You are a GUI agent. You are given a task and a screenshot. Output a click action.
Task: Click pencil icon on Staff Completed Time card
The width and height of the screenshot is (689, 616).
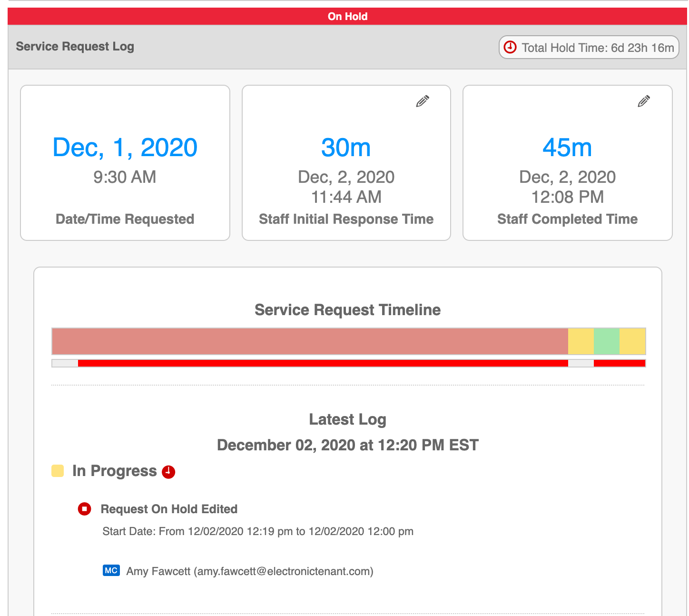click(644, 101)
